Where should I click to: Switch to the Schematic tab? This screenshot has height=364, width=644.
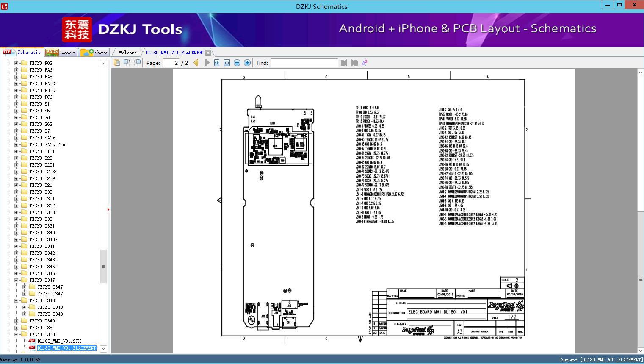tap(22, 52)
